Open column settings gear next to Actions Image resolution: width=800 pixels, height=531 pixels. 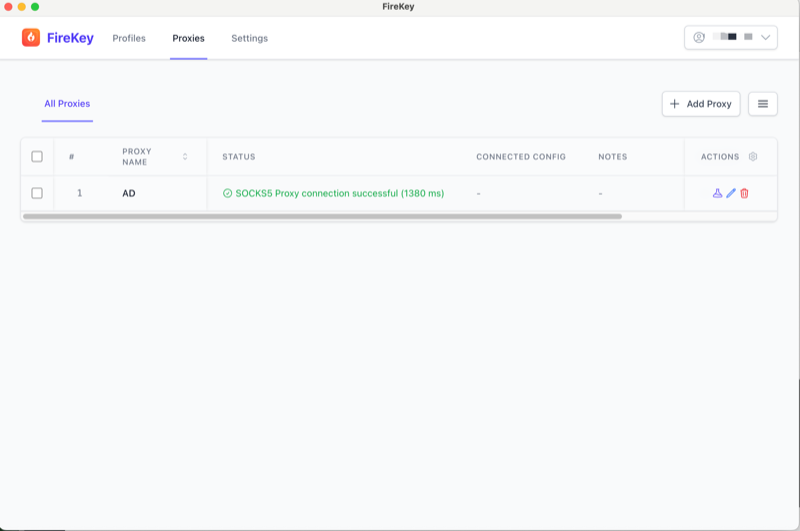(x=753, y=157)
